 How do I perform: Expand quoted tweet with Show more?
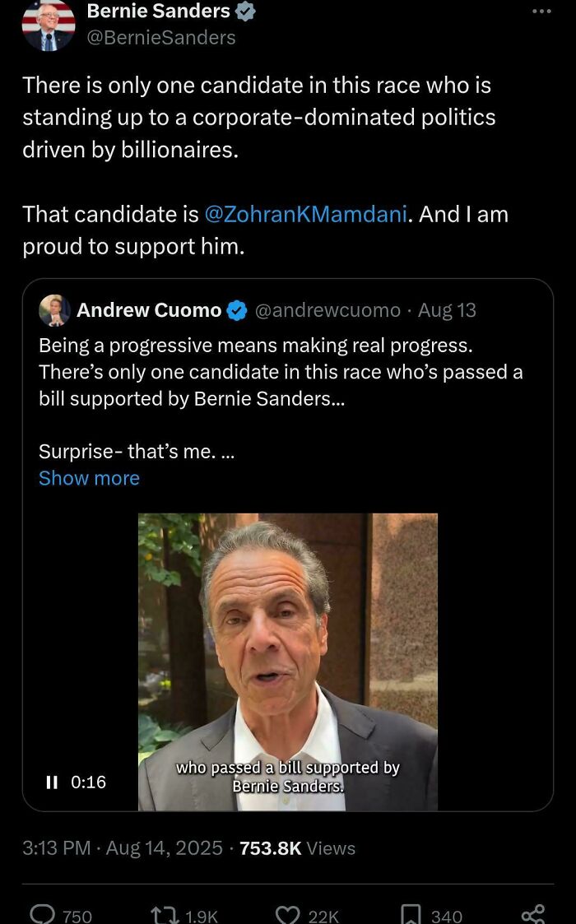(89, 478)
